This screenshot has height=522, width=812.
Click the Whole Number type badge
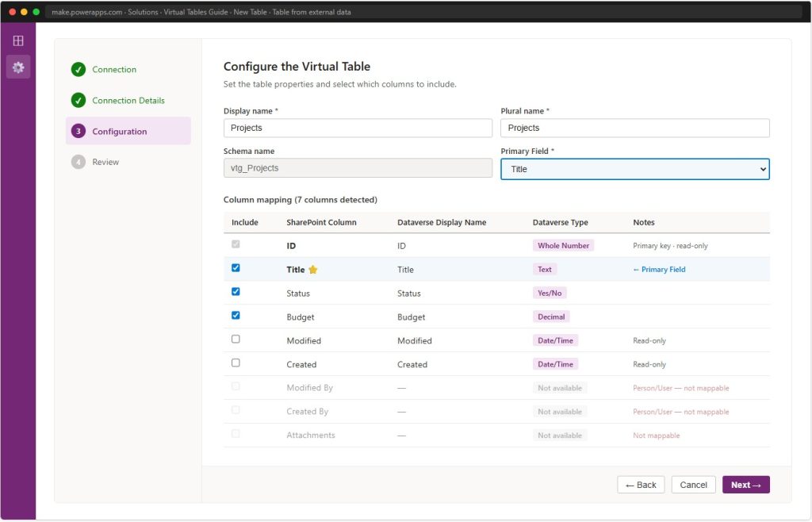point(563,245)
